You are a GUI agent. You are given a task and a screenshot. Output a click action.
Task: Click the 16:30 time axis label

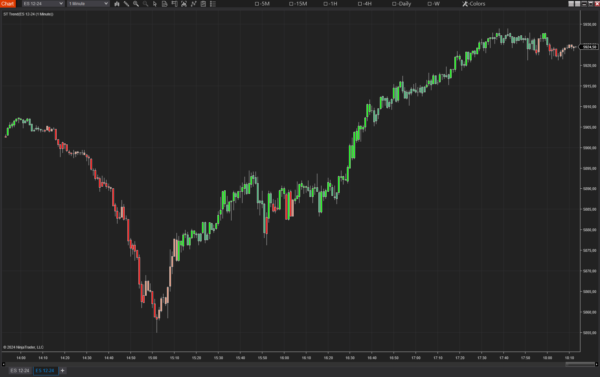(350, 358)
